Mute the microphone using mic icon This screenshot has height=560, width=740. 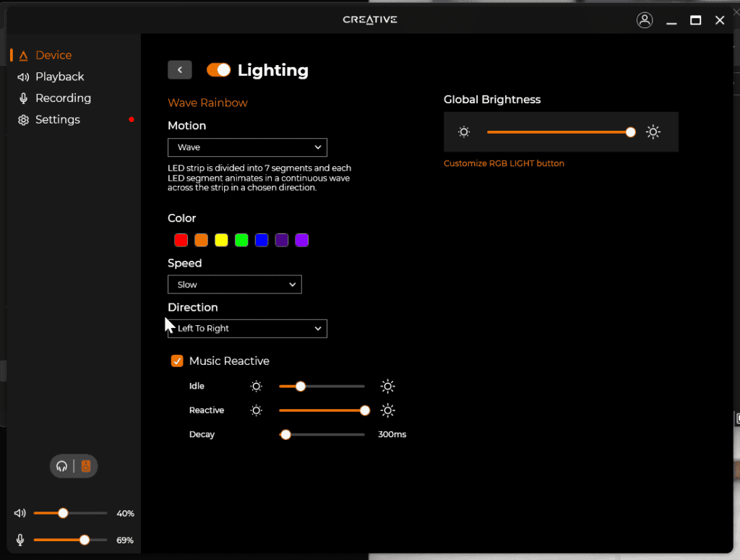pyautogui.click(x=20, y=540)
